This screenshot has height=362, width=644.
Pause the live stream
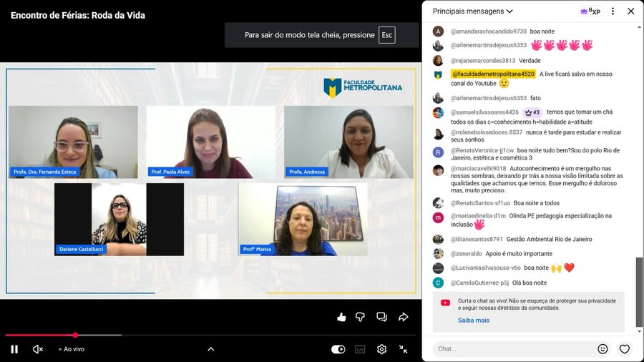(14, 349)
